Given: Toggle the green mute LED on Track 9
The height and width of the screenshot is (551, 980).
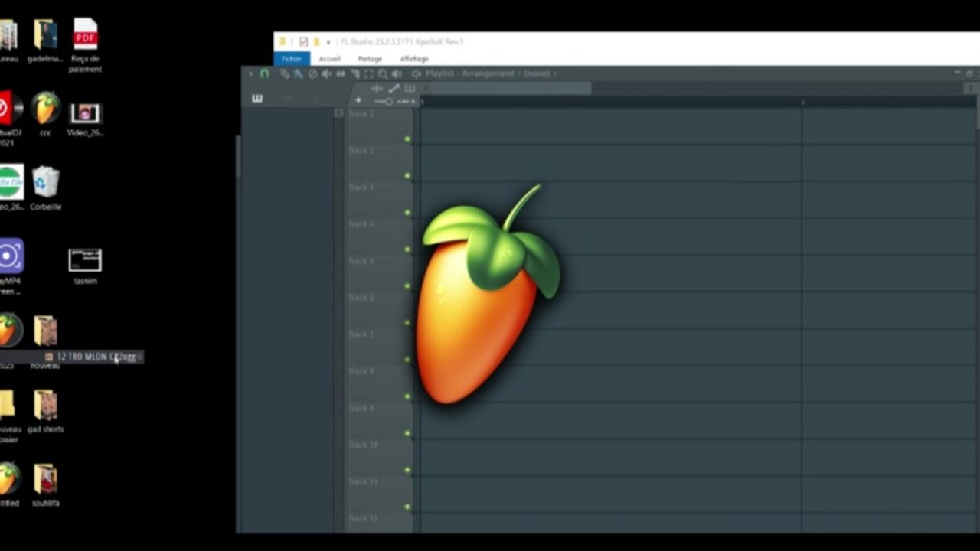Looking at the screenshot, I should click(x=407, y=433).
